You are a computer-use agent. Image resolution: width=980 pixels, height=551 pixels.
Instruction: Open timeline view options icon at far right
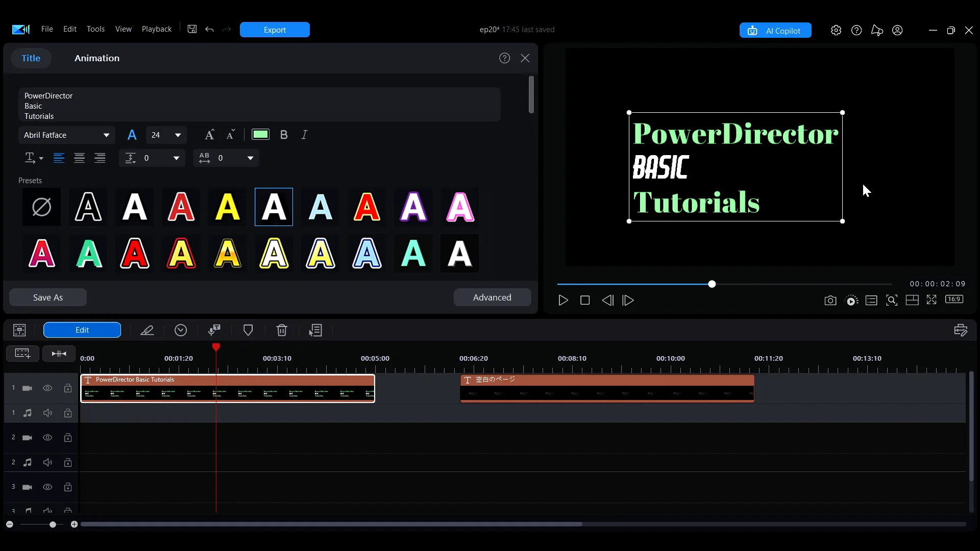click(x=961, y=331)
